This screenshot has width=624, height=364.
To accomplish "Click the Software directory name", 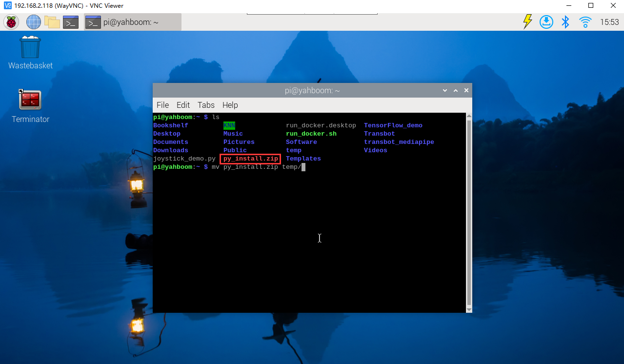I will [302, 142].
